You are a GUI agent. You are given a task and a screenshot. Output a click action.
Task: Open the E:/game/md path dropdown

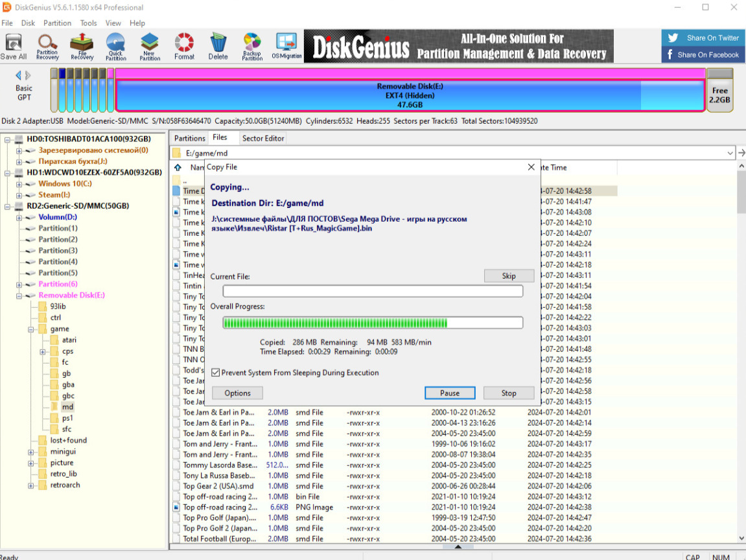(730, 153)
